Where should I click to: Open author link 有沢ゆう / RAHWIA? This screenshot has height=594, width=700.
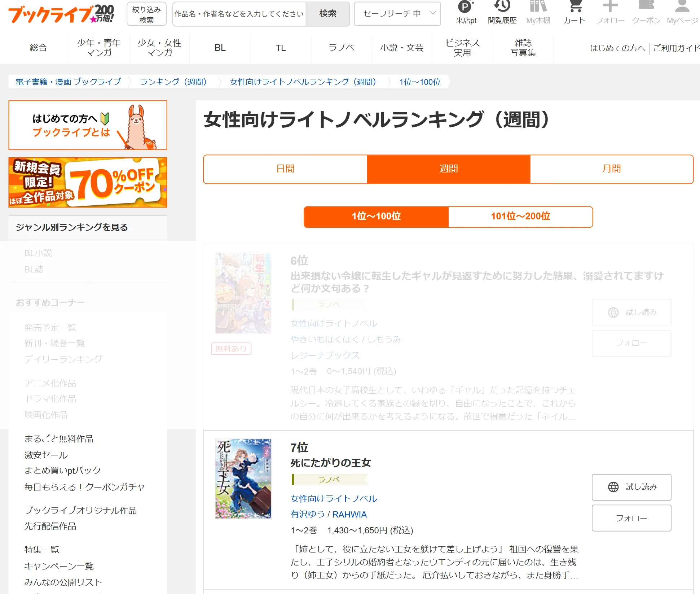329,514
